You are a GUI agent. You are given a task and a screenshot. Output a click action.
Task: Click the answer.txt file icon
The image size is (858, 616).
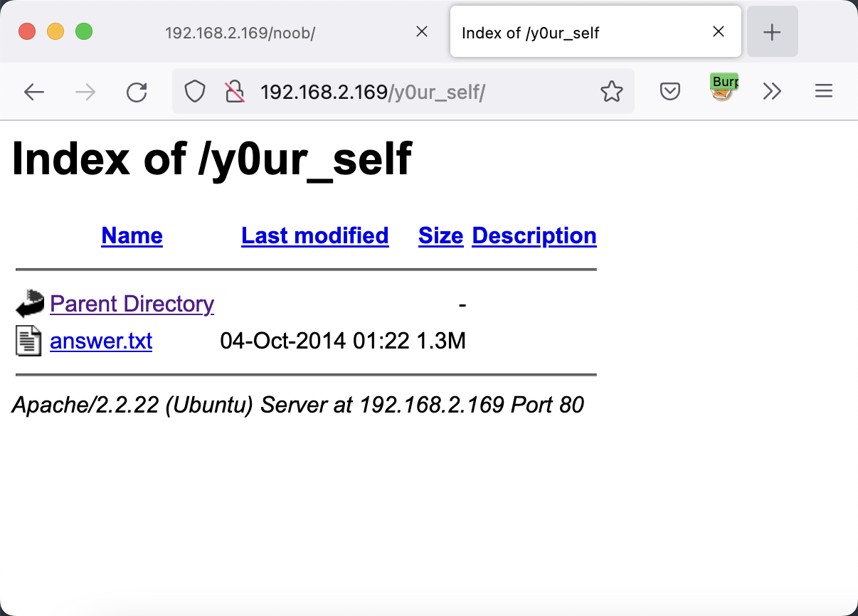(28, 341)
